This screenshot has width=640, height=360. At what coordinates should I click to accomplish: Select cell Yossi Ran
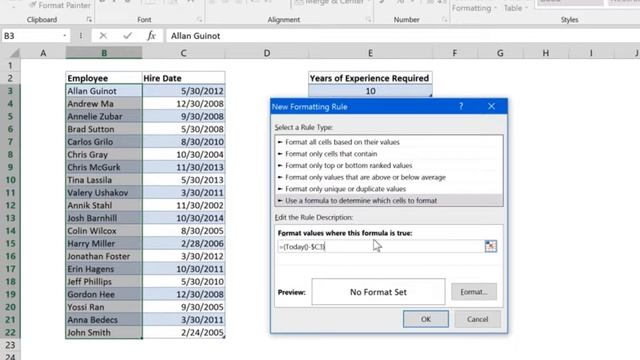point(104,307)
